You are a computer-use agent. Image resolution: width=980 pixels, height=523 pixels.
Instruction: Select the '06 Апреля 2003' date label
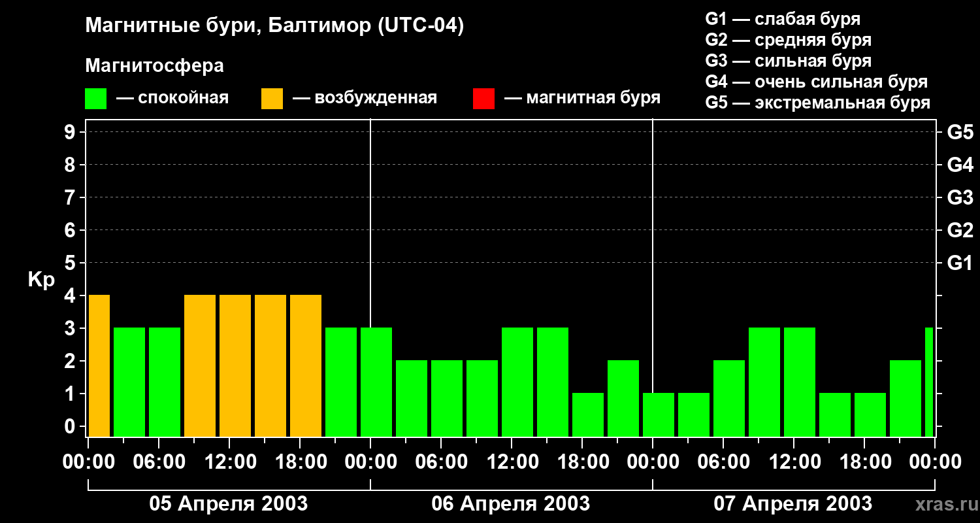[511, 503]
